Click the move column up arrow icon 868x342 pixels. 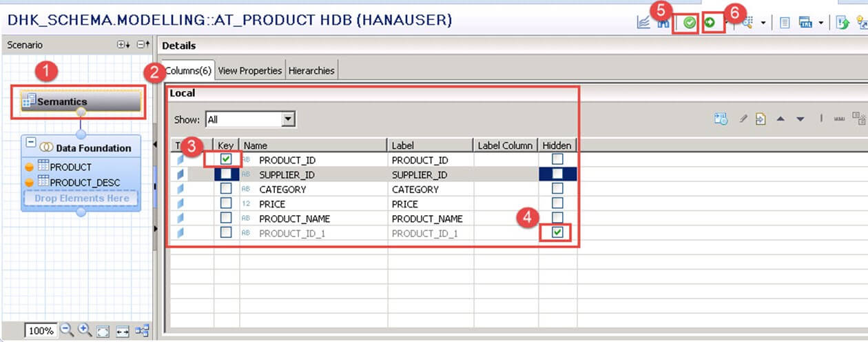(781, 119)
